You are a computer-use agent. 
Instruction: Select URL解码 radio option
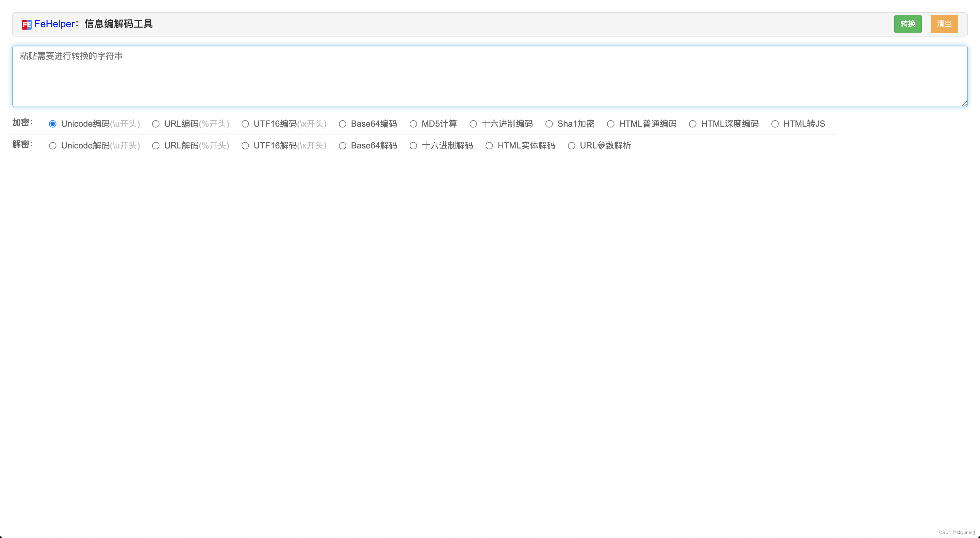point(156,146)
